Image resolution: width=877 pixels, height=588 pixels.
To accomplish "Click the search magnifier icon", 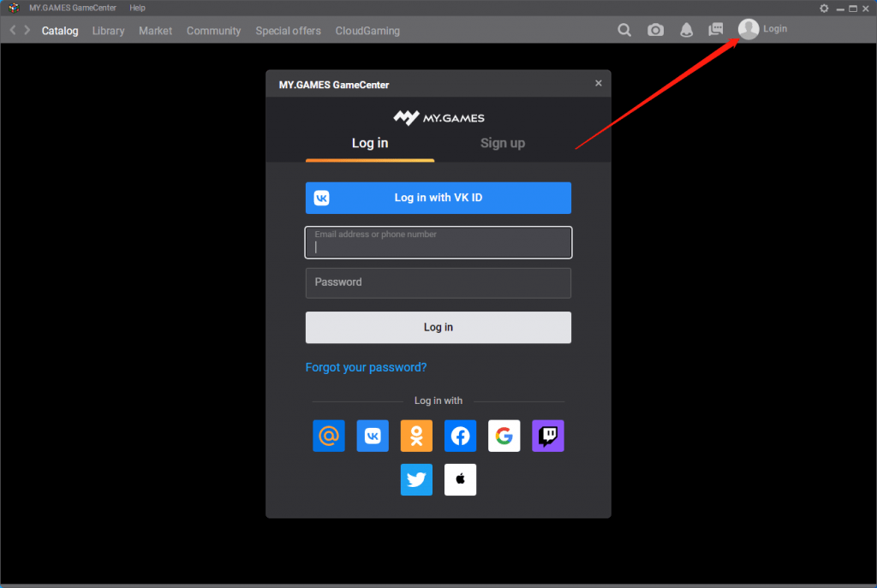I will 625,30.
